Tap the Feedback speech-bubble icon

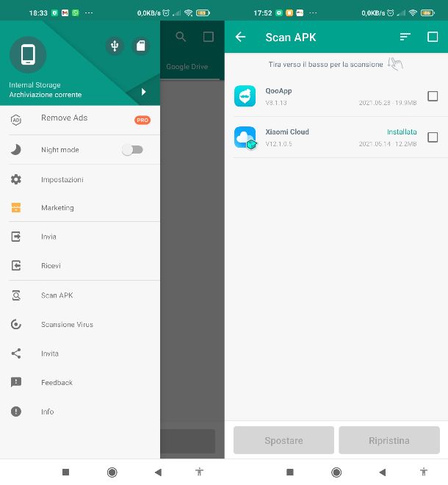16,382
